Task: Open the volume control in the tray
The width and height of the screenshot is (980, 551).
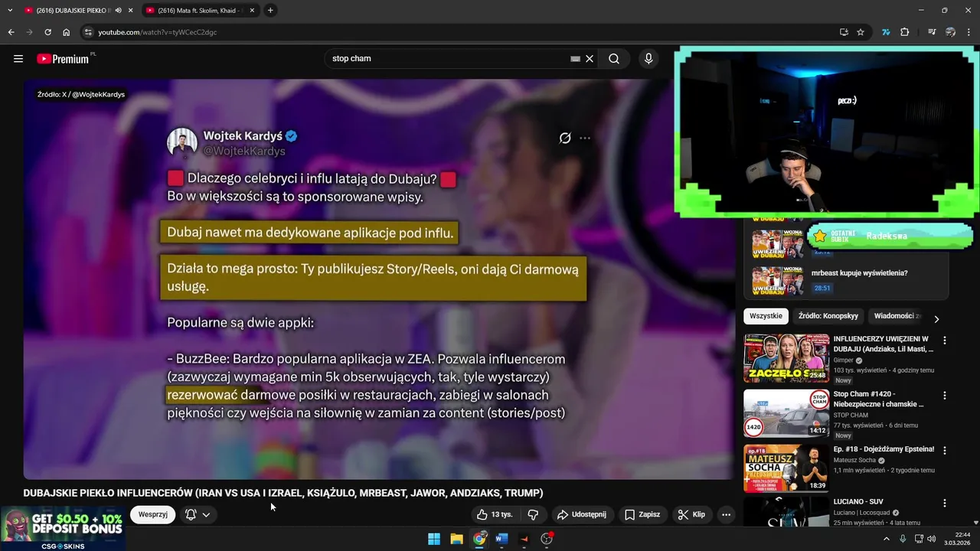Action: 931,539
